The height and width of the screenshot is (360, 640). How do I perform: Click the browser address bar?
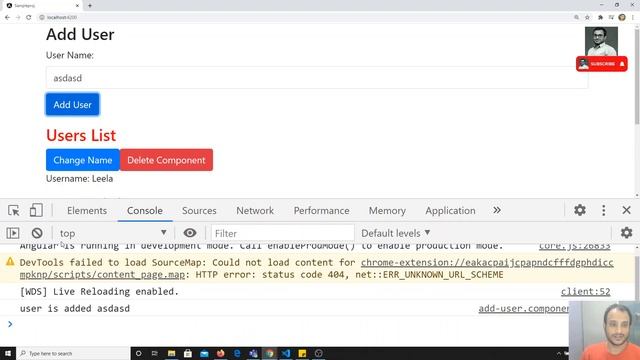click(304, 17)
